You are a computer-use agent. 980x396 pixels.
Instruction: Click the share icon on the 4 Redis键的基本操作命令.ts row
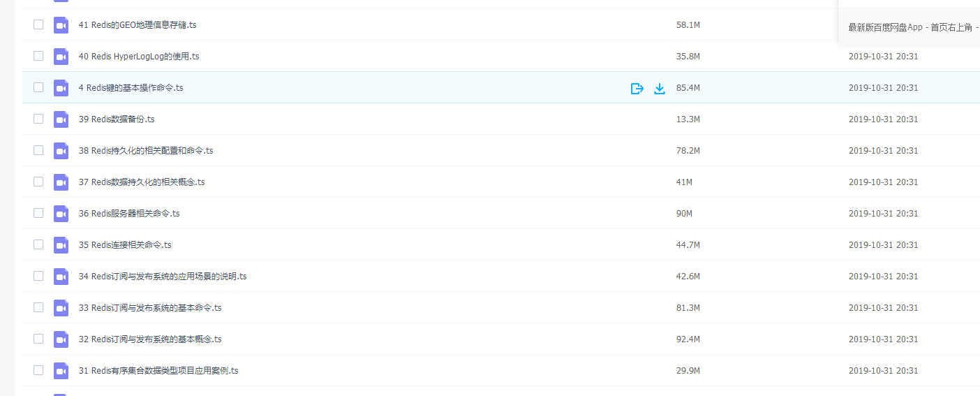point(637,88)
